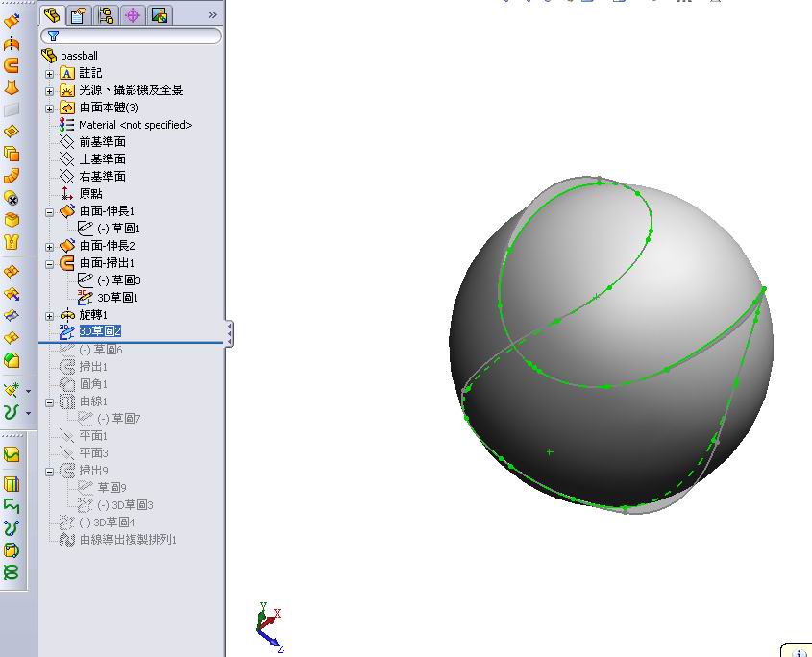Click the orange diamond surface tool icon
Screen dimensions: 812x657
pos(12,132)
